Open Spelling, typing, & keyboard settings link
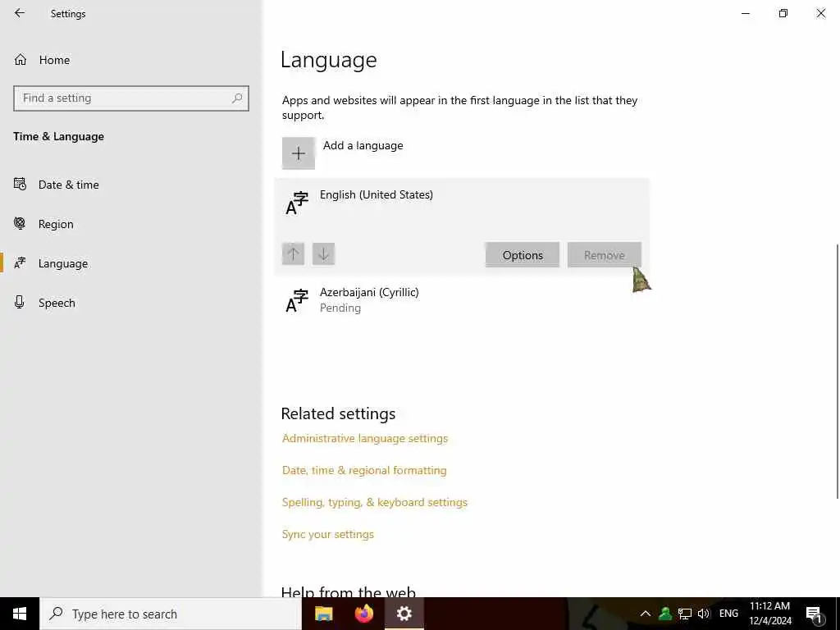The height and width of the screenshot is (630, 840). 374,503
